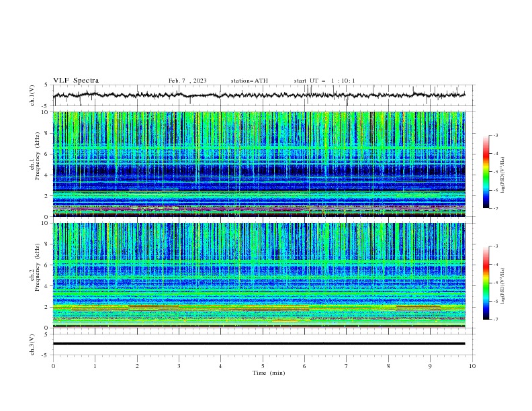Click tick label "1" on the Time axis
Image resolution: width=532 pixels, height=411 pixels.
point(95,366)
